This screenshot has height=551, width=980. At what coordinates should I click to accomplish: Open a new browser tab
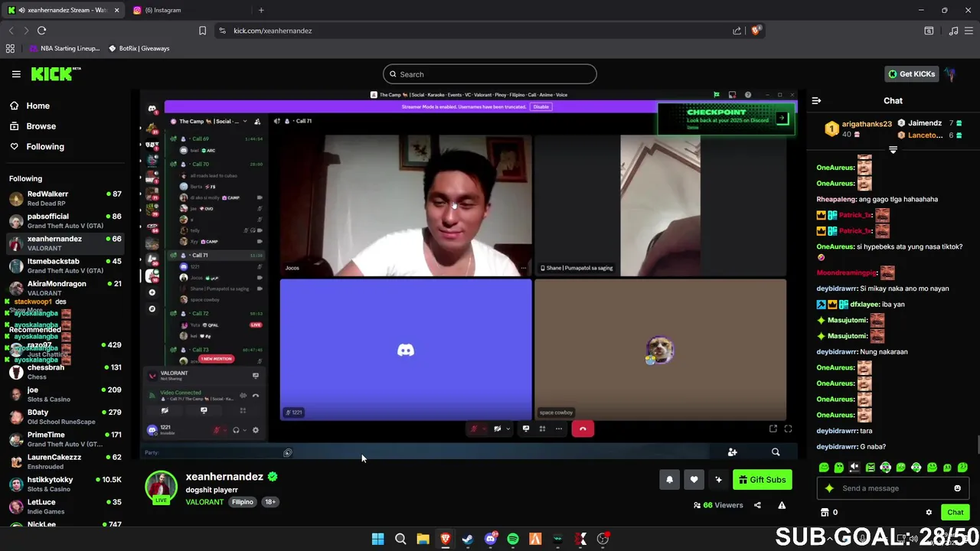261,10
